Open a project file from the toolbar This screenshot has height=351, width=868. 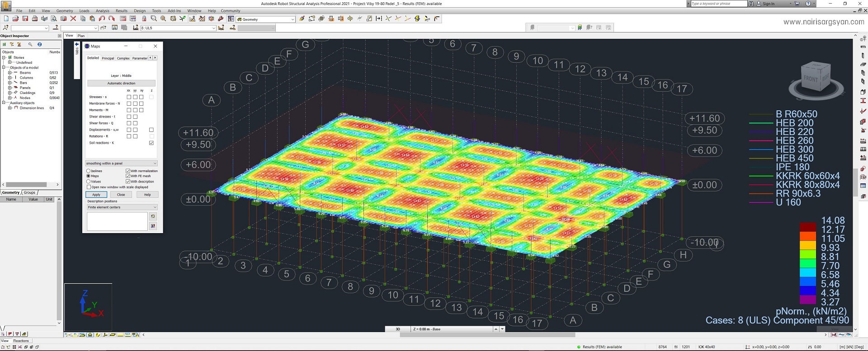coord(15,19)
